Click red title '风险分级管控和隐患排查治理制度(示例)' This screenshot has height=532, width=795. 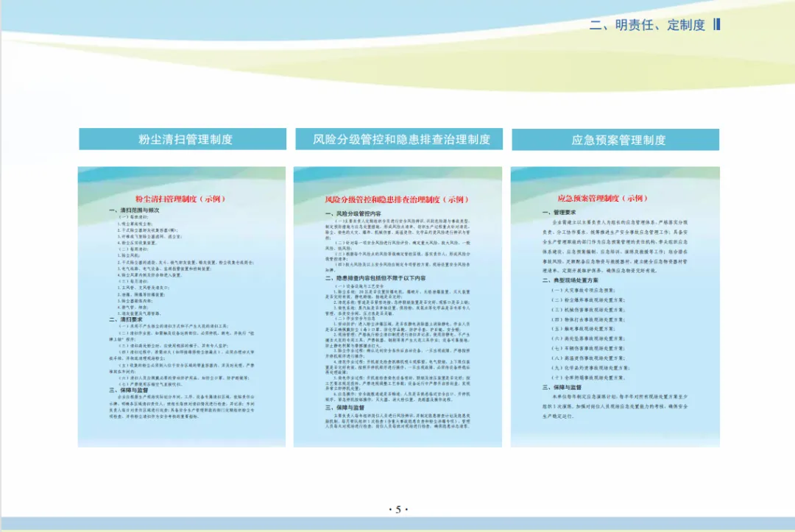coord(397,199)
